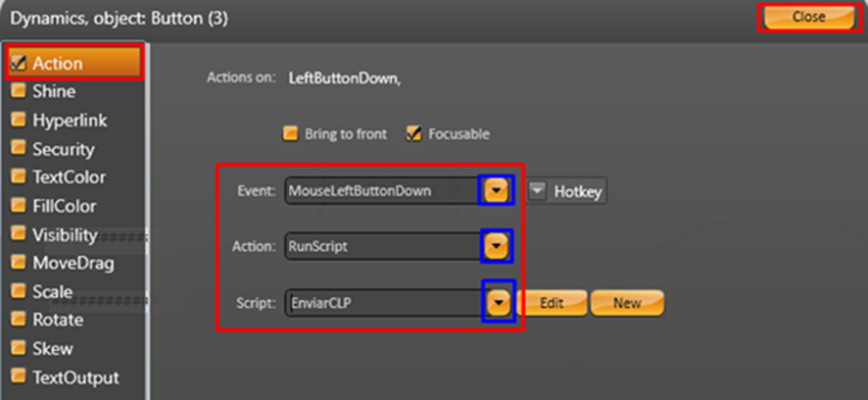The width and height of the screenshot is (868, 400).
Task: Expand the Hotkey arrow button
Action: [538, 192]
